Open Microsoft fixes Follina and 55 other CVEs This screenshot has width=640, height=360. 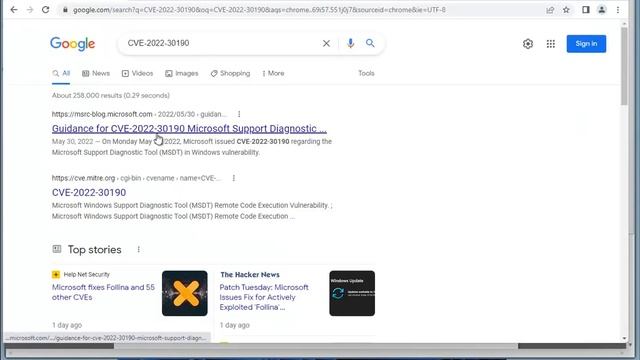103,292
